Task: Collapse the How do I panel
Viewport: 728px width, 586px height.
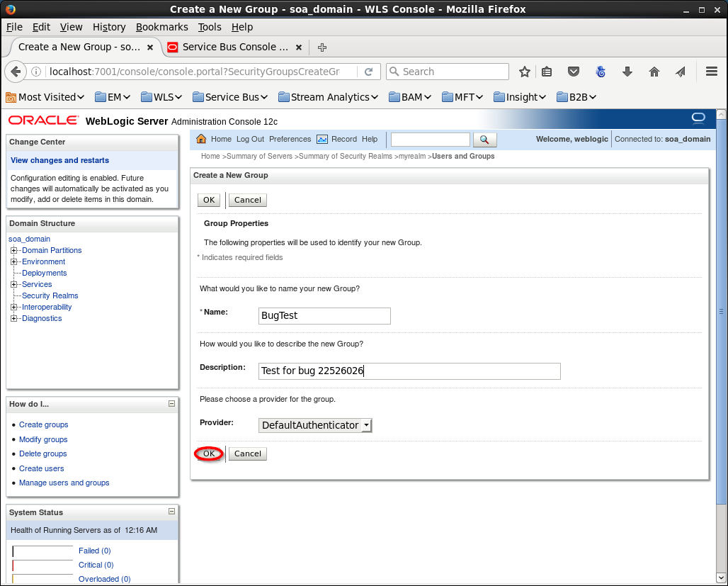Action: (x=171, y=403)
